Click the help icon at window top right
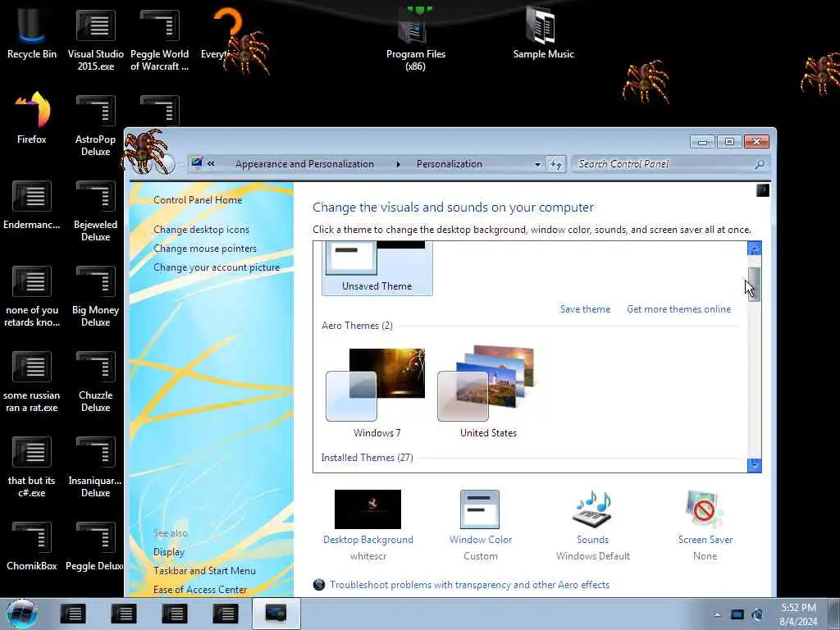This screenshot has height=630, width=840. point(762,190)
